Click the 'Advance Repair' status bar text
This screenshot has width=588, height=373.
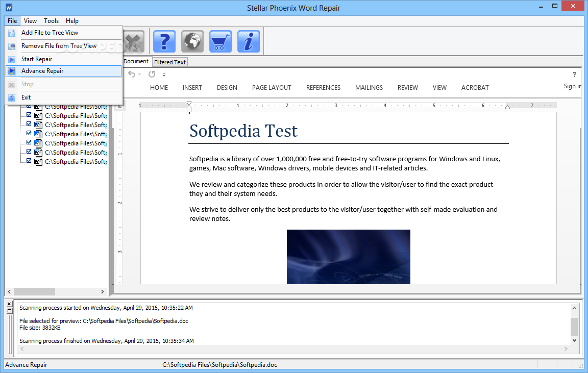coord(26,365)
